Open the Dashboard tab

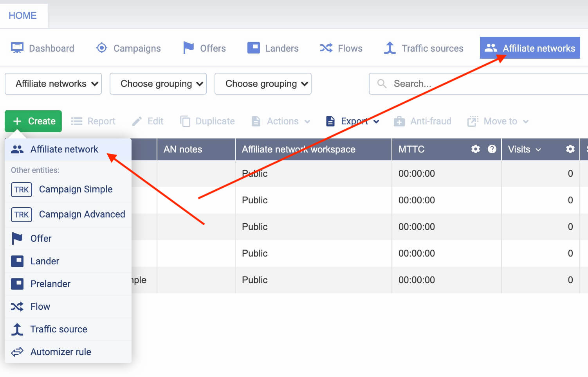[x=43, y=48]
